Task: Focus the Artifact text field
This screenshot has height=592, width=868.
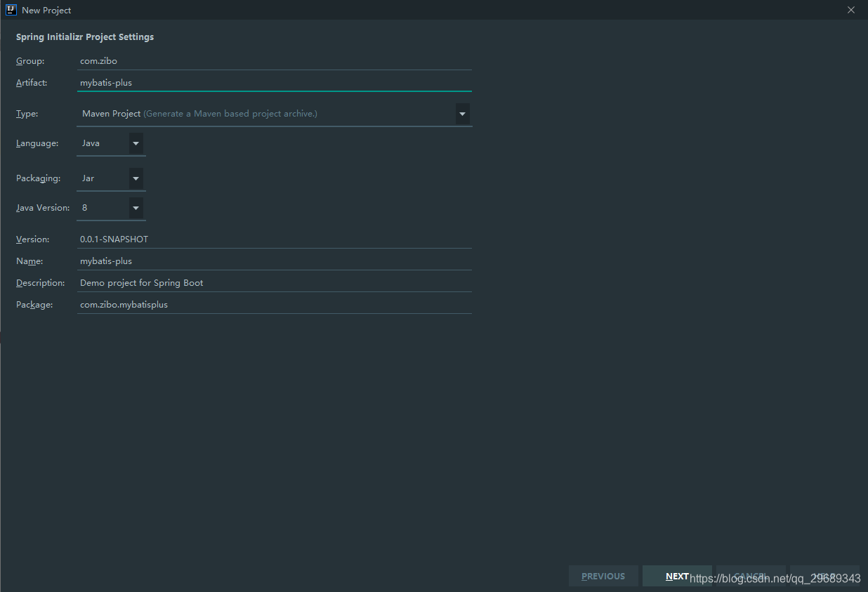Action: tap(274, 83)
